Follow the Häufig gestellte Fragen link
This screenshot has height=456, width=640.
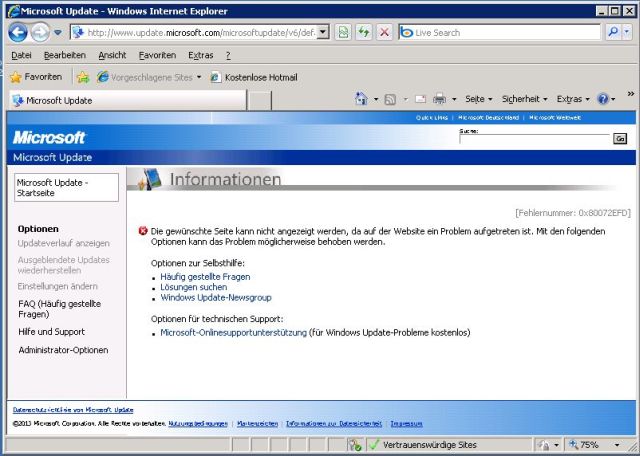[x=205, y=277]
